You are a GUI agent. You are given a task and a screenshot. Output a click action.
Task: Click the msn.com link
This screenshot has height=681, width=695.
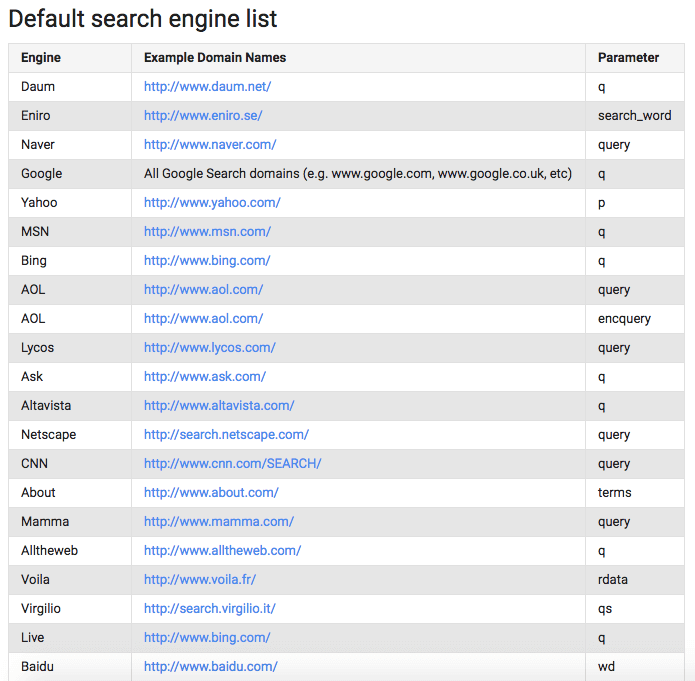tap(207, 231)
